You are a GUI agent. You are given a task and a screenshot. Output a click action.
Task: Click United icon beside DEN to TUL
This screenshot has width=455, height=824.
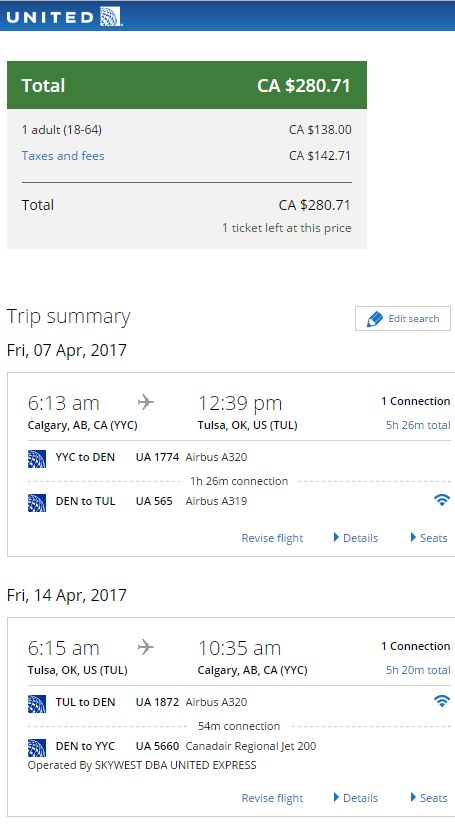(37, 503)
